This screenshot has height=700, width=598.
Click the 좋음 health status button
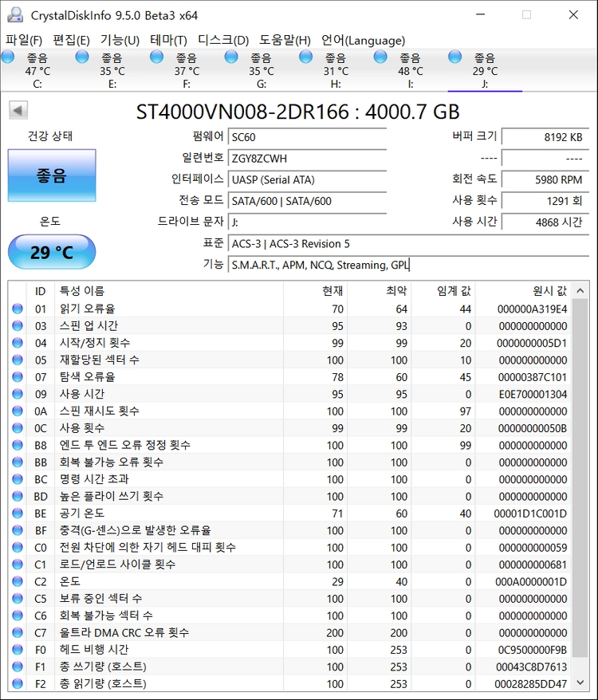[52, 175]
